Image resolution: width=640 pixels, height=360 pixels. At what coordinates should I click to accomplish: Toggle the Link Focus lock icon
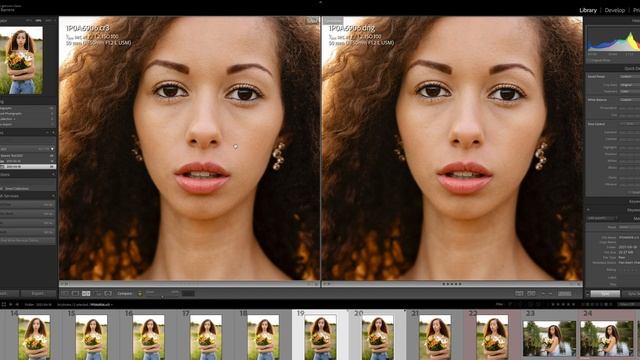(x=140, y=293)
